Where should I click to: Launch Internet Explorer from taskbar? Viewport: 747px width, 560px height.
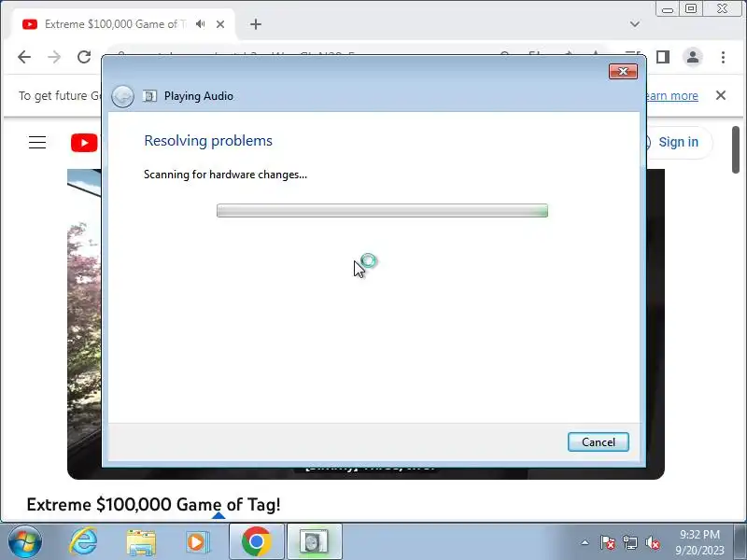pos(83,542)
